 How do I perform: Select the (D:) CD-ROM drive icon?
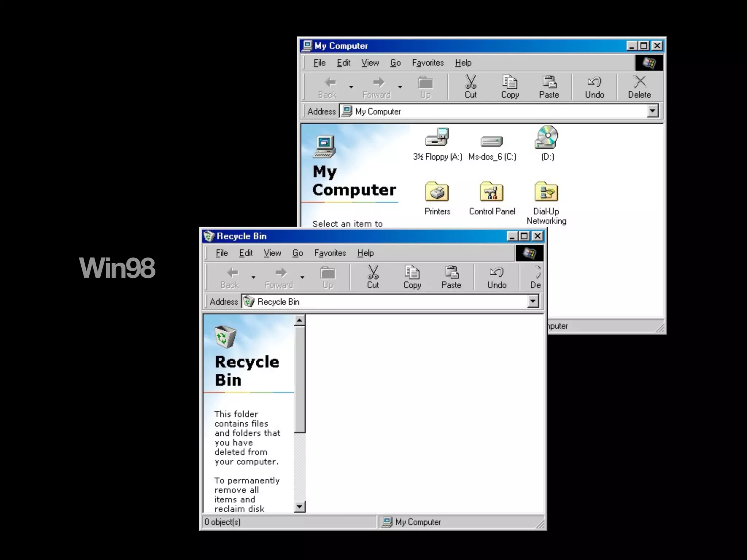[x=546, y=137]
